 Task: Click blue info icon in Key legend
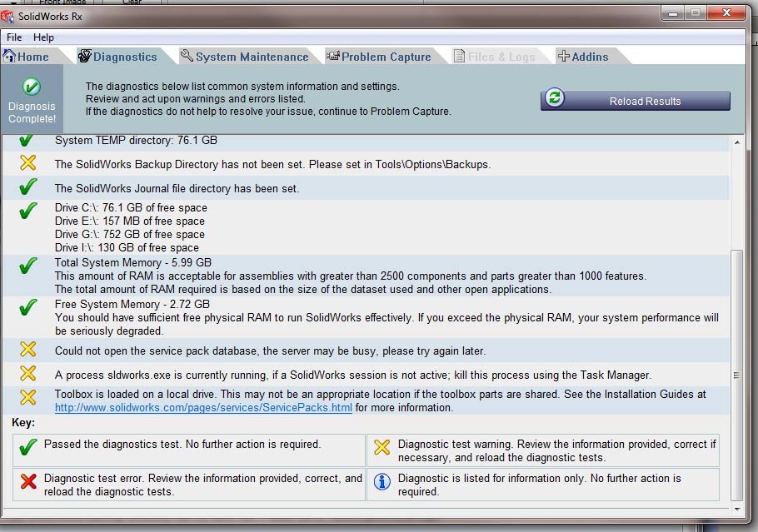click(381, 481)
